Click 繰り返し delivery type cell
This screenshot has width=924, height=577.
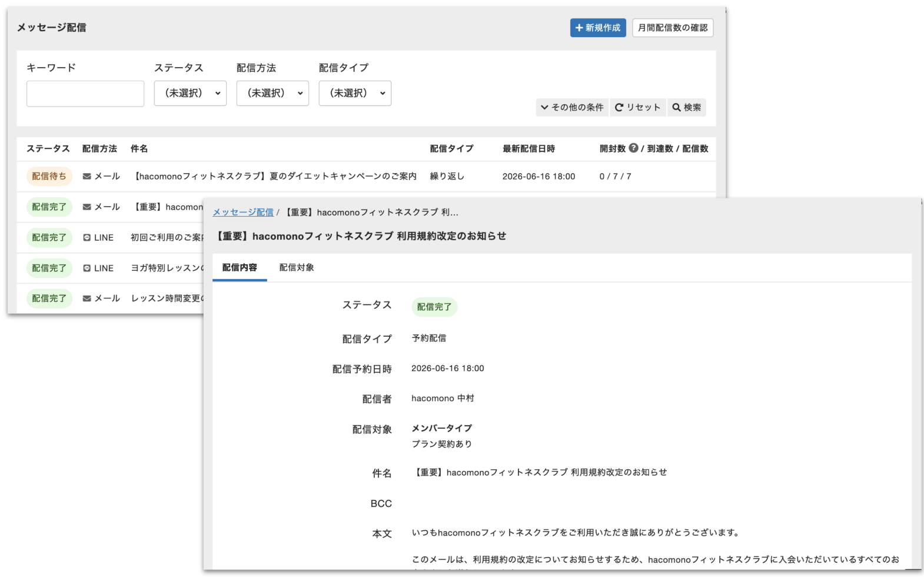[447, 176]
